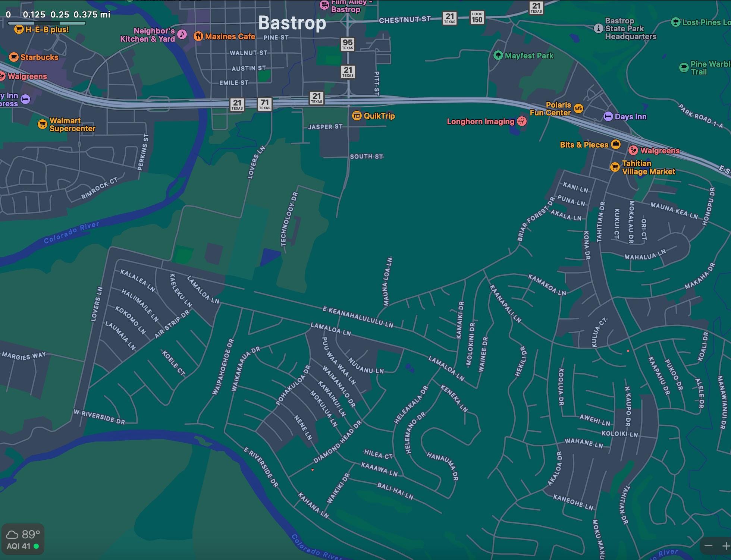
Task: Zoom in with the plus button
Action: pyautogui.click(x=726, y=546)
